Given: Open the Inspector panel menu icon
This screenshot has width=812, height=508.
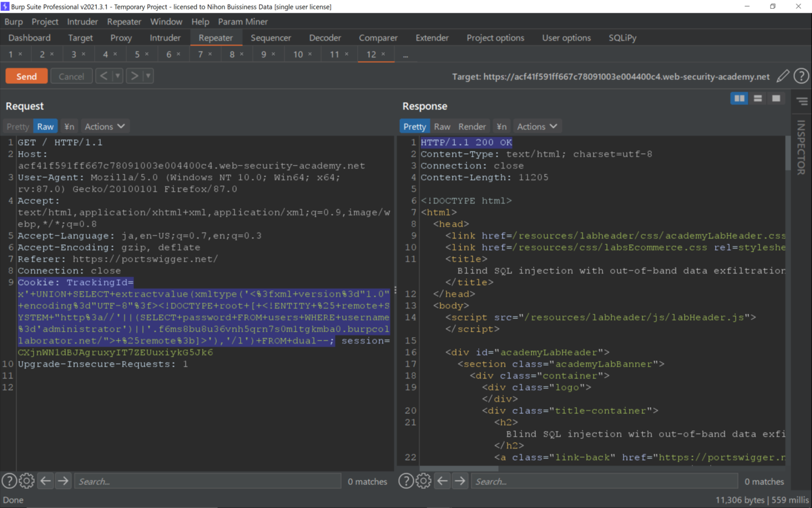Looking at the screenshot, I should [802, 102].
